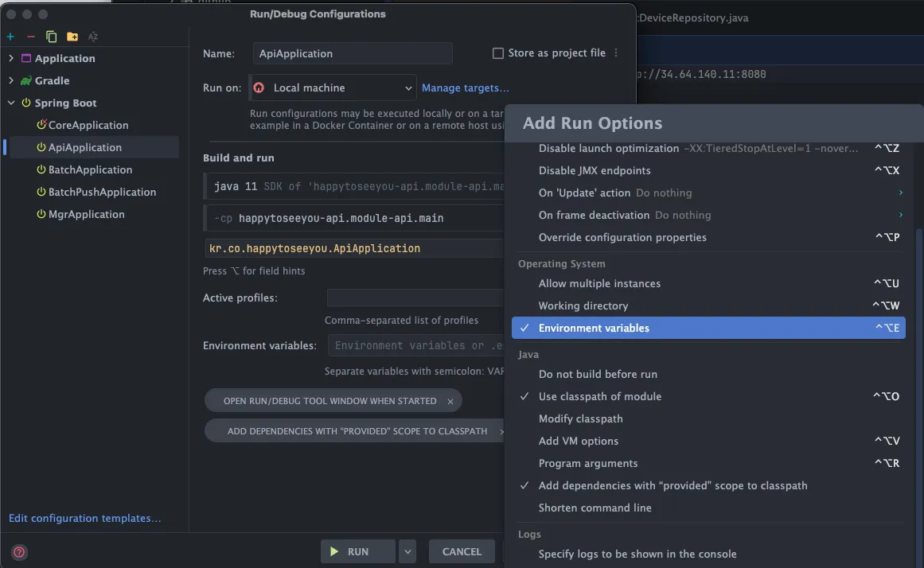
Task: Click the Application type icon
Action: coord(26,58)
